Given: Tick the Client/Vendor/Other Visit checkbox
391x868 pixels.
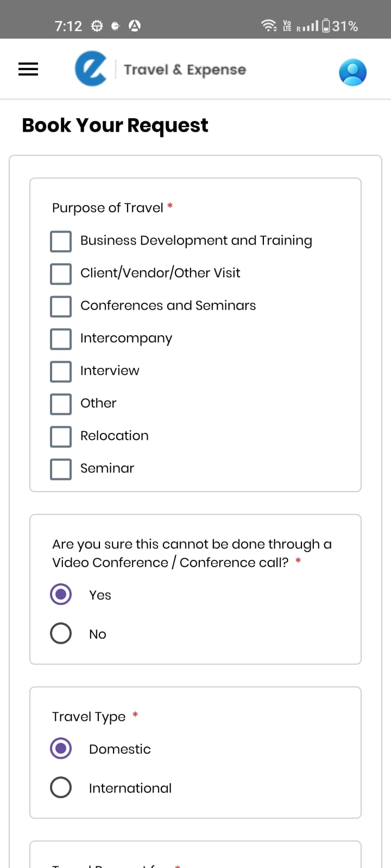Looking at the screenshot, I should tap(61, 274).
